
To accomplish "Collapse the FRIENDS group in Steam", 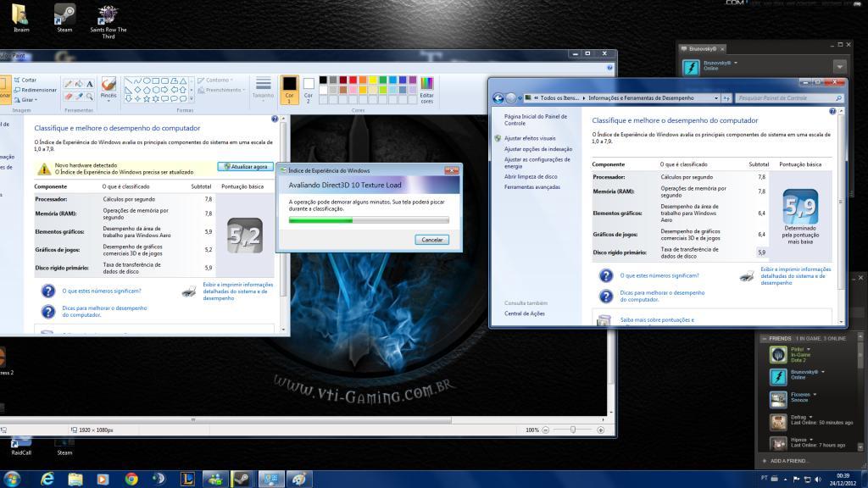I will point(765,338).
